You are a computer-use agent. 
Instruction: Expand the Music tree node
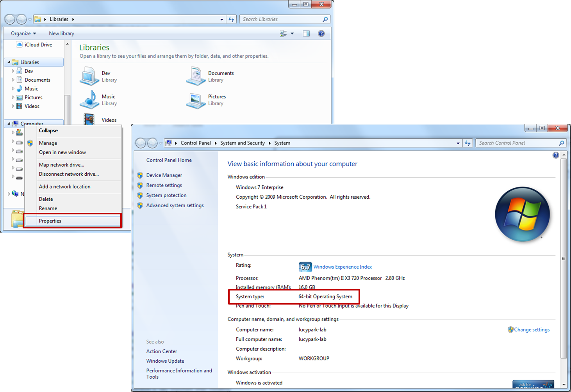13,89
